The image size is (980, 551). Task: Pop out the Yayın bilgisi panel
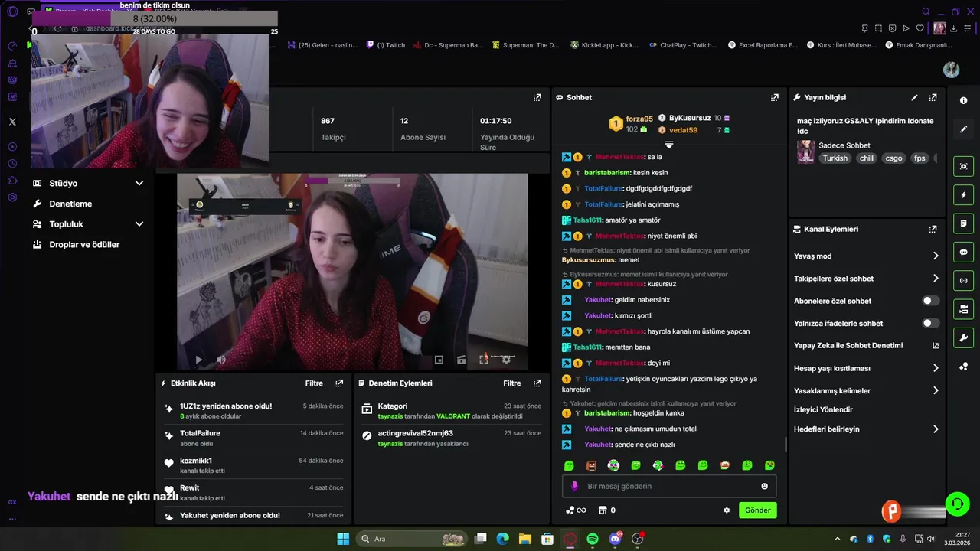click(933, 98)
